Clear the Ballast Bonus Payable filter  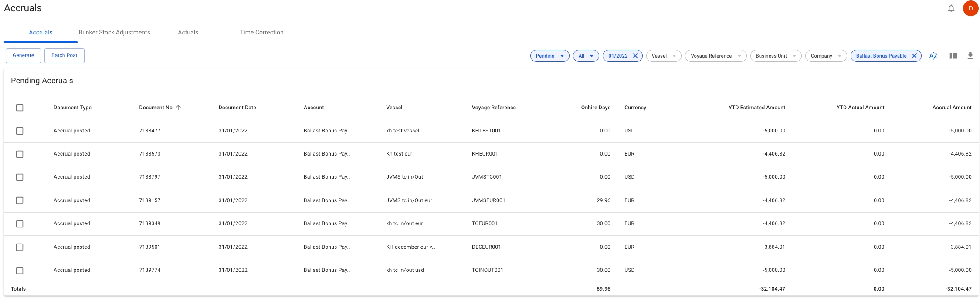point(914,56)
